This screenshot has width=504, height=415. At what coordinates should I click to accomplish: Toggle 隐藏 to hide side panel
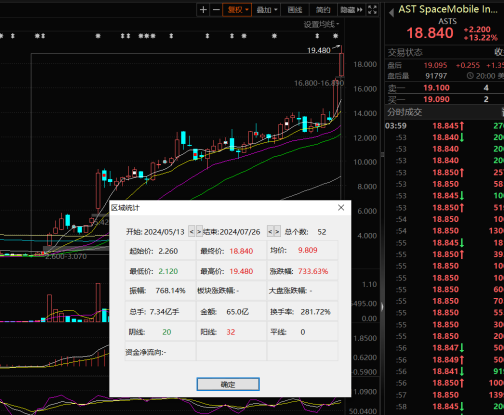coord(351,10)
